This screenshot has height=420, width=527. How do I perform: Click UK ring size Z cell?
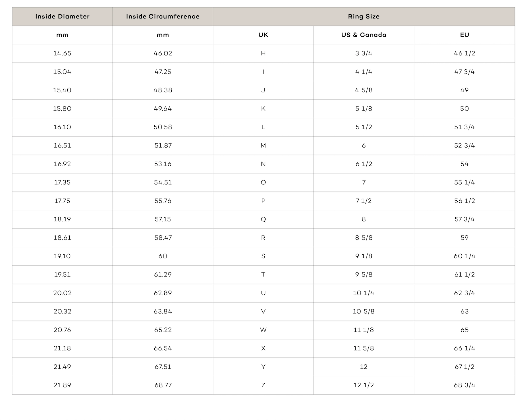point(263,385)
